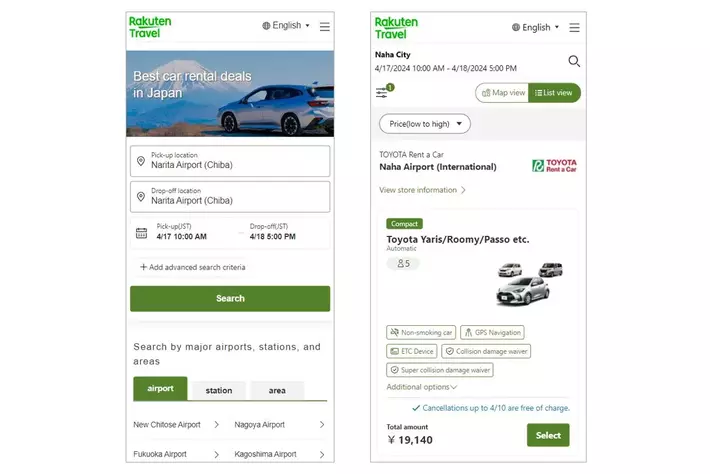
Task: Open the Price(low to high) sort dropdown
Action: [424, 124]
